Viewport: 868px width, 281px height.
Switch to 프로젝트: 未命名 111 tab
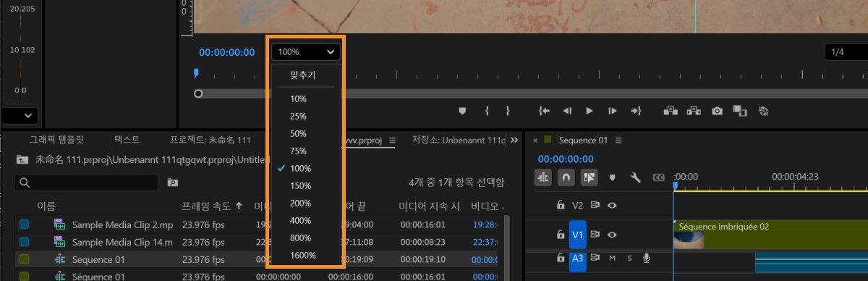click(210, 140)
